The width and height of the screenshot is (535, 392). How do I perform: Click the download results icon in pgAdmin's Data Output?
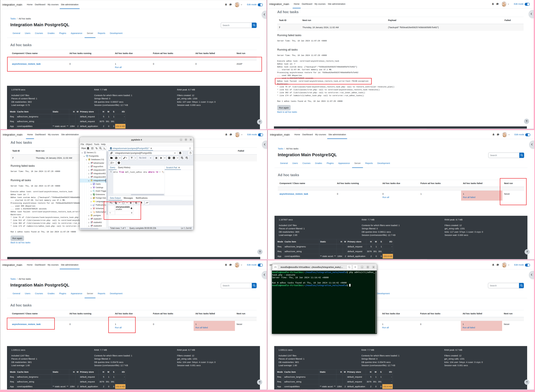pyautogui.click(x=141, y=203)
